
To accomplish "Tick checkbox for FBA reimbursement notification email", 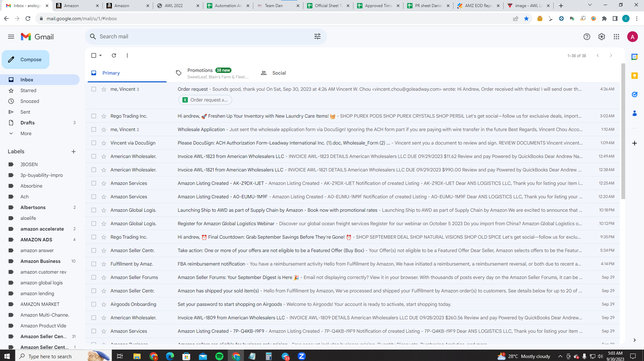I will pos(94,264).
